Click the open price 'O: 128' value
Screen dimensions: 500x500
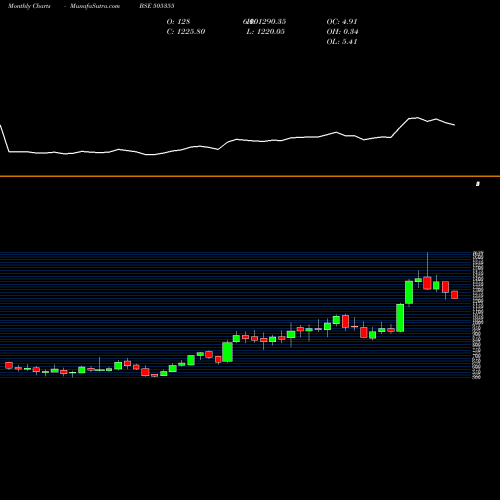(178, 22)
